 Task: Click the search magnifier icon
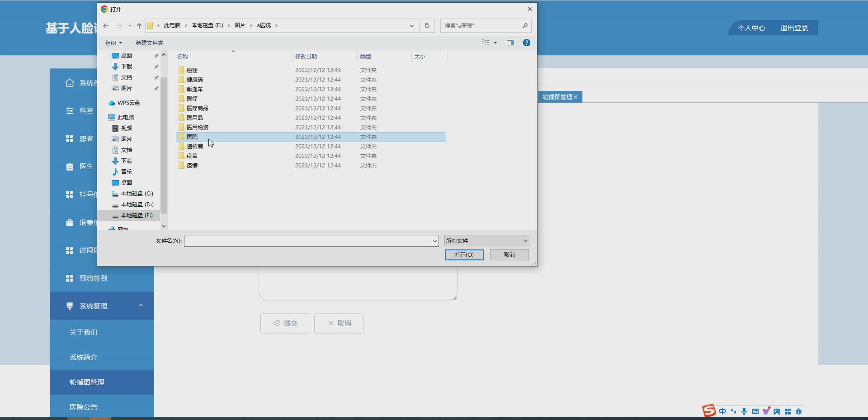(x=525, y=26)
